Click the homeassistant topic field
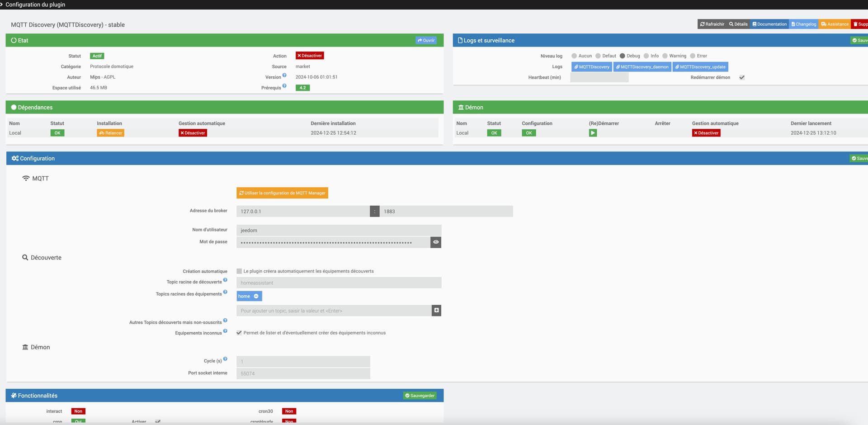The height and width of the screenshot is (425, 868). 339,283
